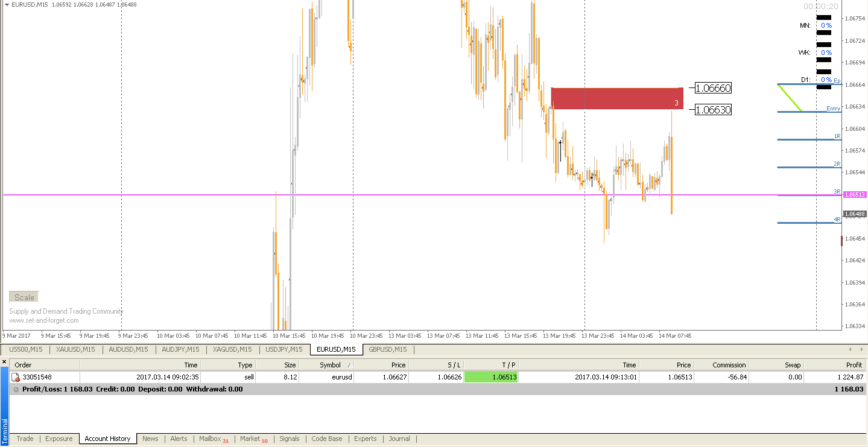Select the Entry level line label
The height and width of the screenshot is (447, 868).
coord(833,109)
